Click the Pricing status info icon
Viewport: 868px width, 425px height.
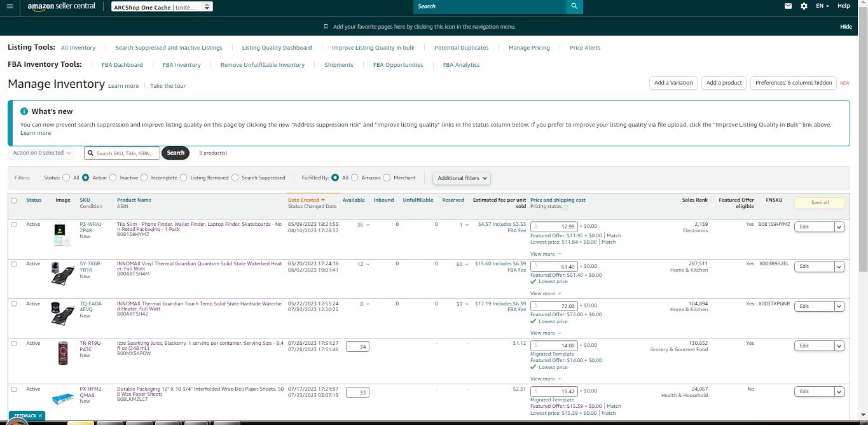tap(565, 207)
